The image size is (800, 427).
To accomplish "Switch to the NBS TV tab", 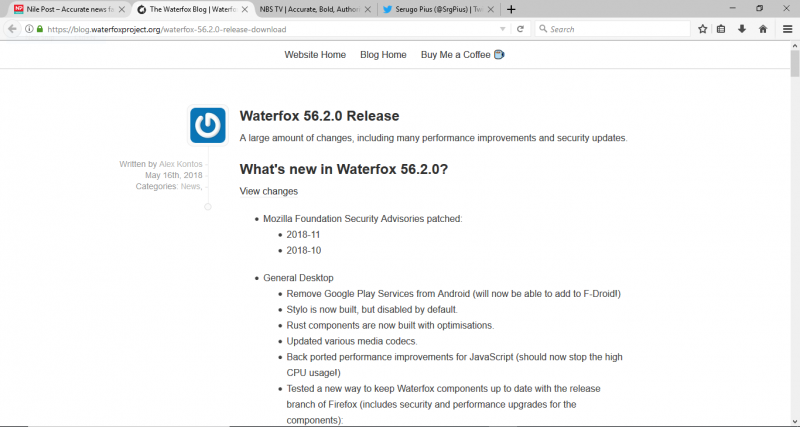I will point(310,9).
